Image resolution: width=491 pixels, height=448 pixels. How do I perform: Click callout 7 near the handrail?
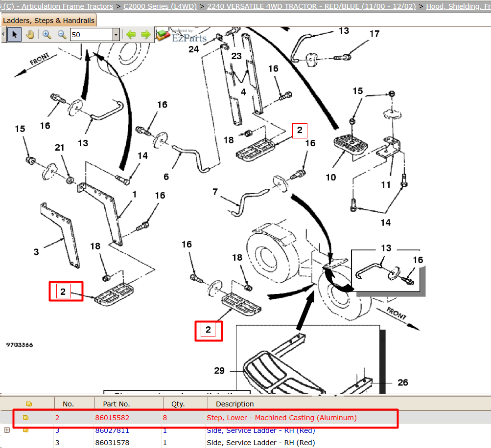coord(215,191)
